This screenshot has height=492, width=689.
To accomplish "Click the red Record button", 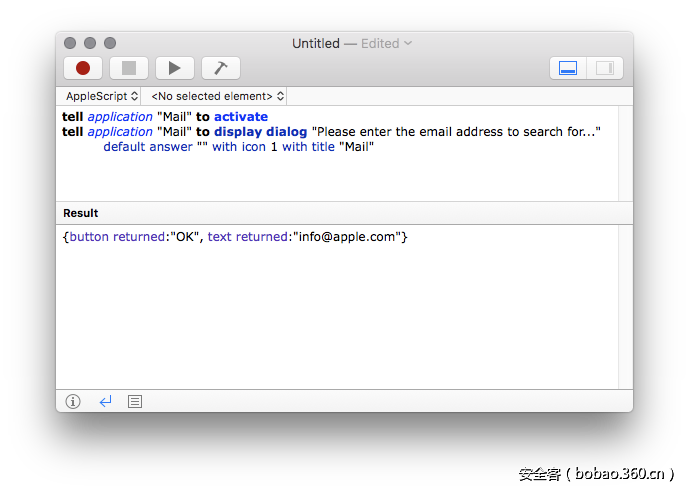I will tap(83, 68).
